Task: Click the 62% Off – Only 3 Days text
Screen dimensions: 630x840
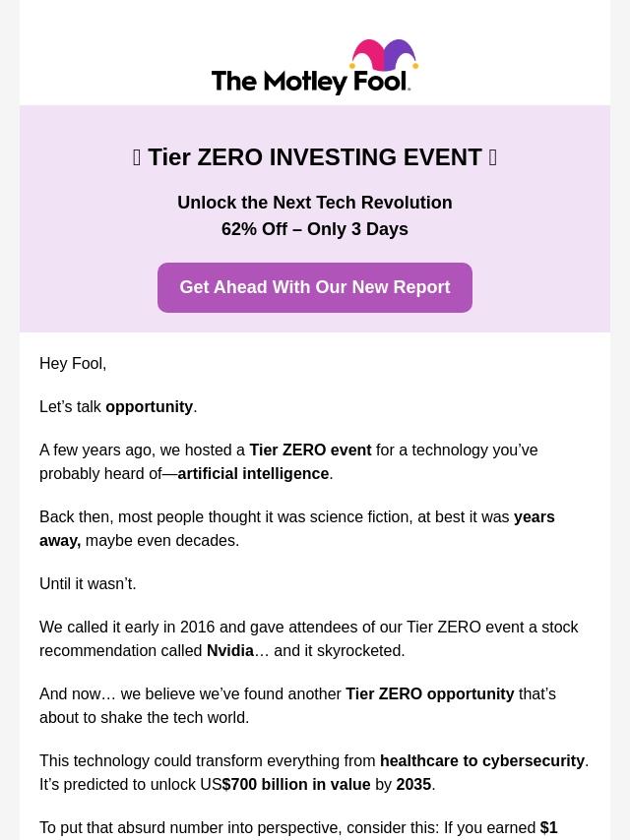Action: pos(315,229)
